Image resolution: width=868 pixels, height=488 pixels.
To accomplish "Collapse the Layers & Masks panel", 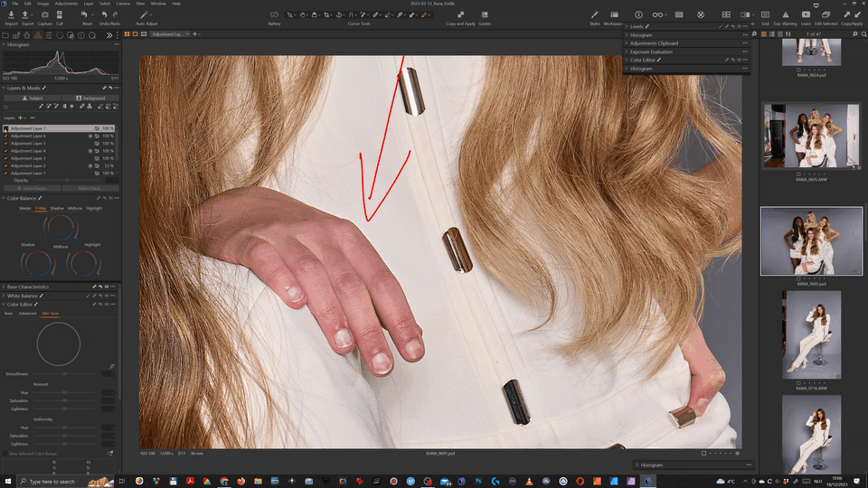I will pyautogui.click(x=4, y=88).
